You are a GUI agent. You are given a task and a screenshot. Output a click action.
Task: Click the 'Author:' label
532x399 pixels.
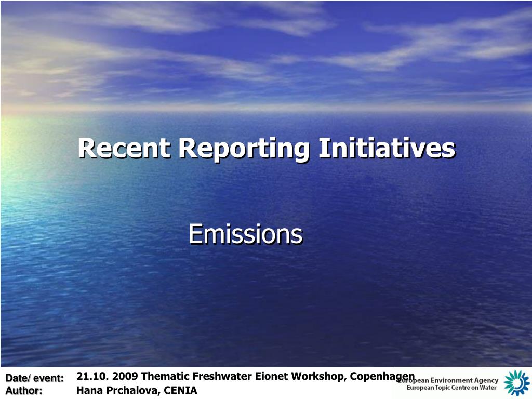click(x=24, y=391)
